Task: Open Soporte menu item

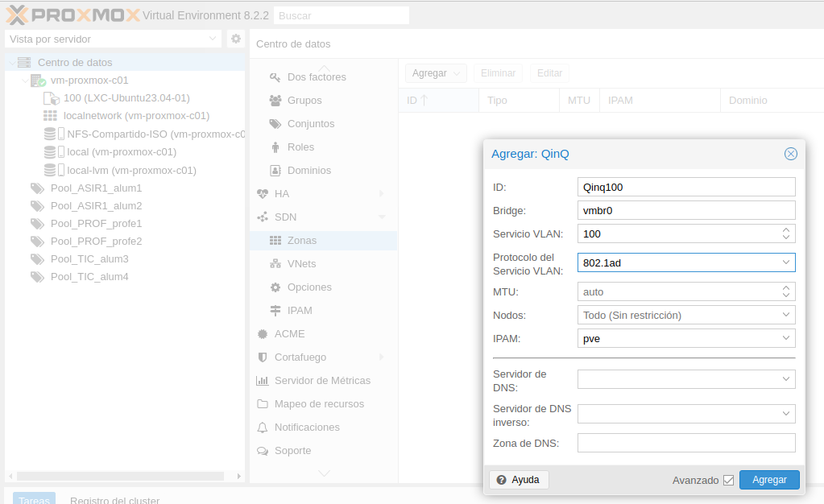Action: [x=324, y=451]
